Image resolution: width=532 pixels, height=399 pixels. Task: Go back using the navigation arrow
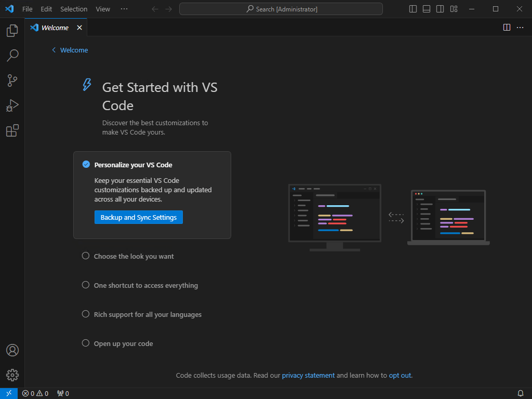[155, 9]
